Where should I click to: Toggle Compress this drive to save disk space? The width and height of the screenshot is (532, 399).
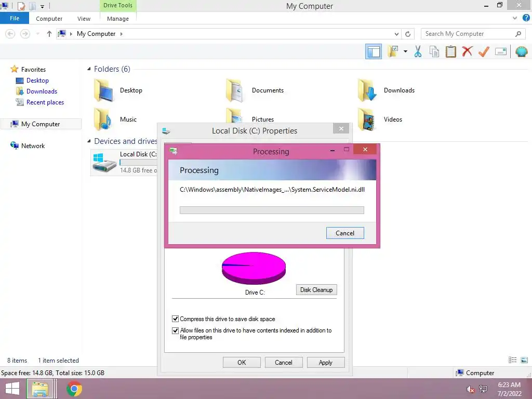[175, 318]
